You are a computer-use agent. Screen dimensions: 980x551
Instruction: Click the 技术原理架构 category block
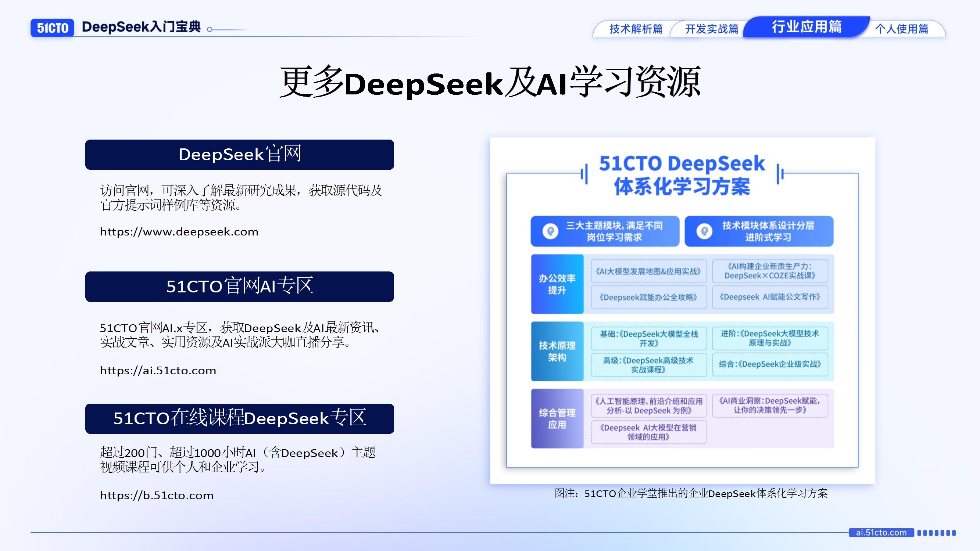557,352
